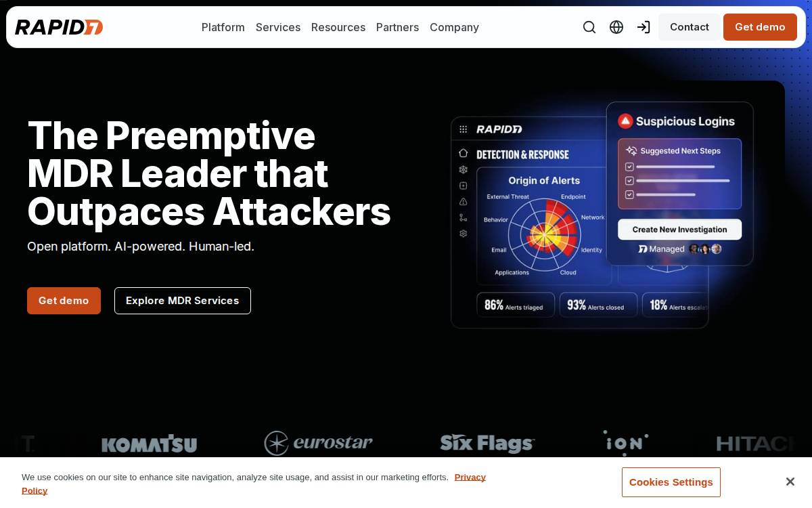
Task: Open the Company menu
Action: (454, 27)
